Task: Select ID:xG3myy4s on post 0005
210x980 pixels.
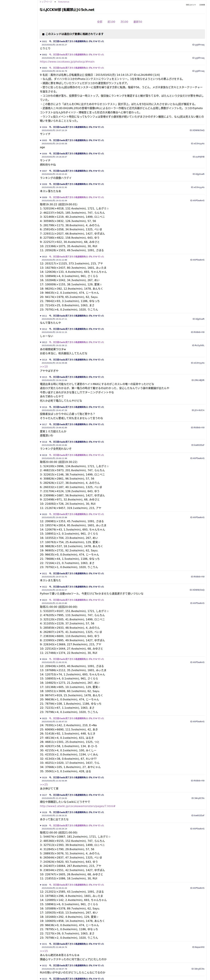Action: tap(197, 144)
